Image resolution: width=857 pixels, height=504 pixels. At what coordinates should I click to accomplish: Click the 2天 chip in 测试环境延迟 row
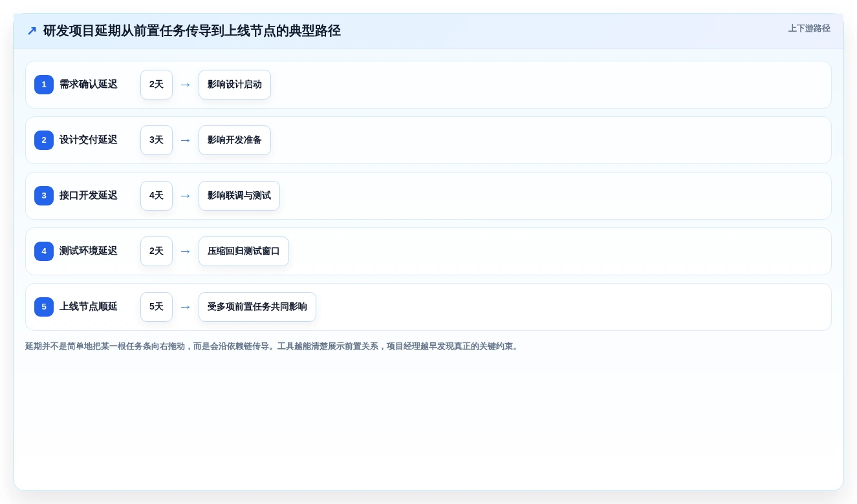tap(157, 251)
